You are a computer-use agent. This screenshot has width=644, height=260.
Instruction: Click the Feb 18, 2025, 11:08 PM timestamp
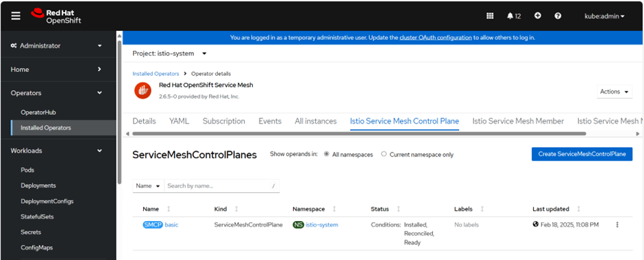[x=569, y=224]
